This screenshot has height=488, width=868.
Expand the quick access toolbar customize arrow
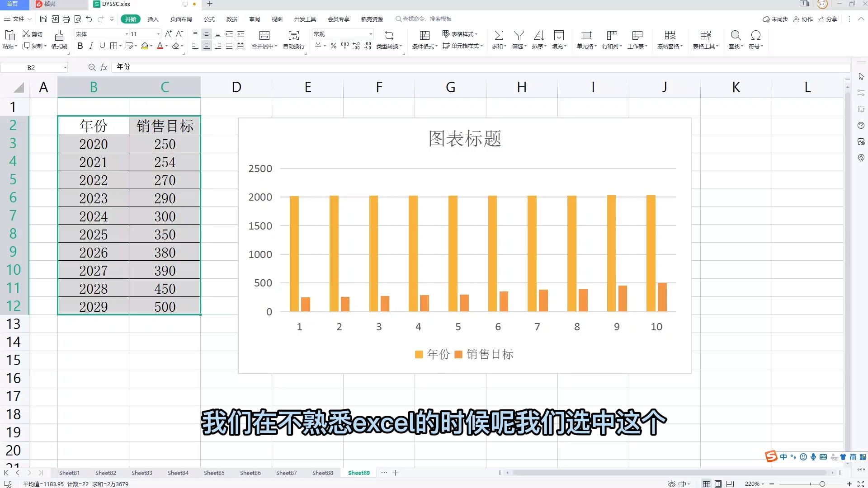coord(112,19)
